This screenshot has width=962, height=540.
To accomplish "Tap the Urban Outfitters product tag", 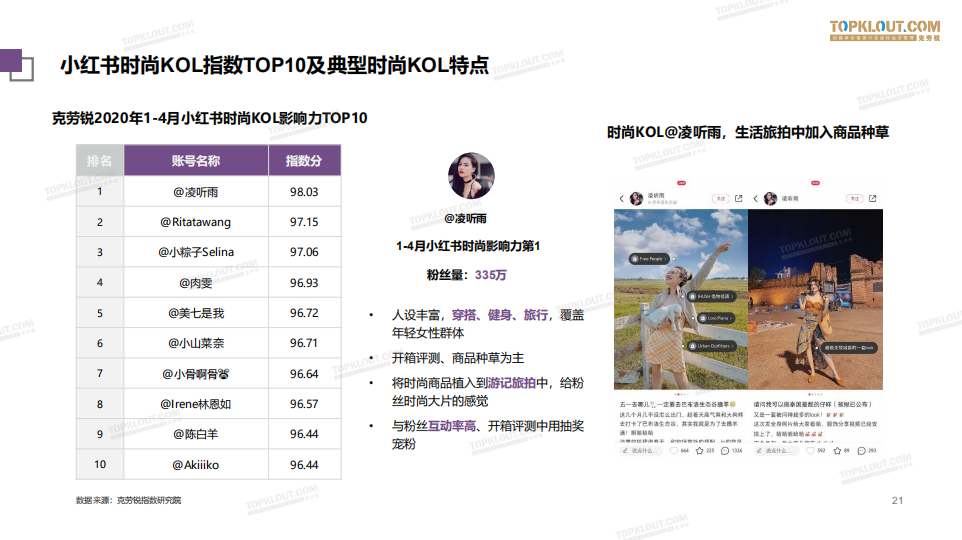I will point(711,346).
